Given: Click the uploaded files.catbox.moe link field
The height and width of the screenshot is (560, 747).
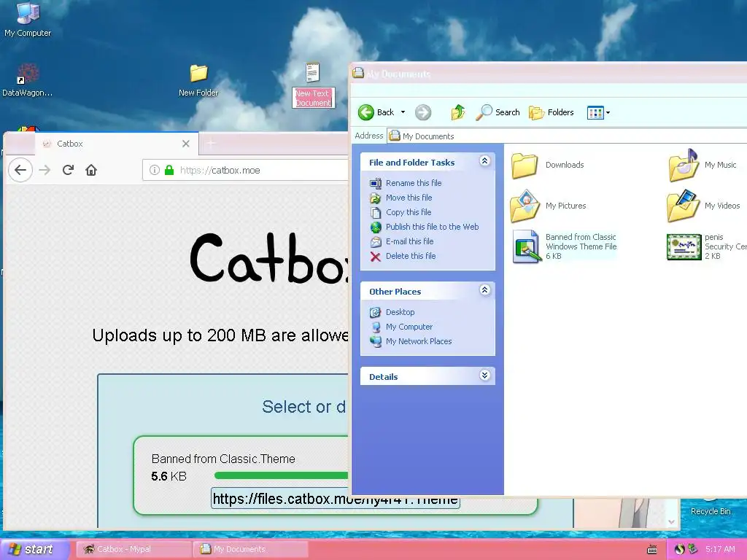Looking at the screenshot, I should pos(335,499).
